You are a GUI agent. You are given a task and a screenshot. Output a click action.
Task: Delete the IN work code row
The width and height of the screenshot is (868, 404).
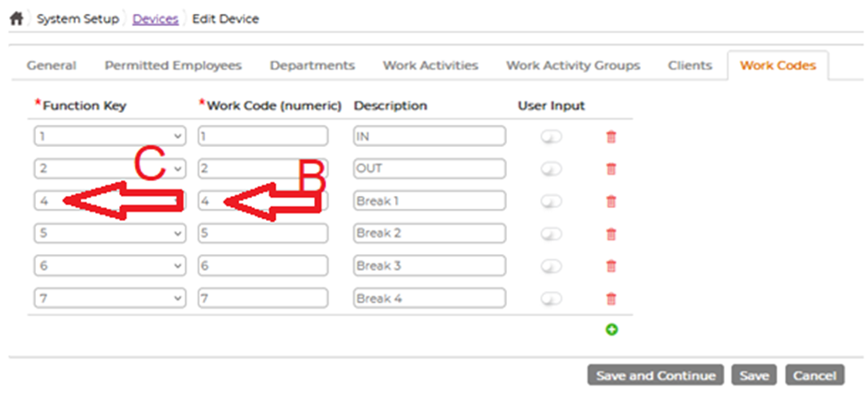(x=611, y=137)
